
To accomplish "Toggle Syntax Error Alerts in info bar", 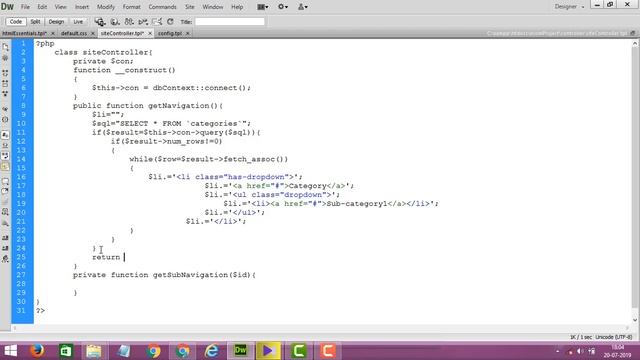I will click(5, 167).
